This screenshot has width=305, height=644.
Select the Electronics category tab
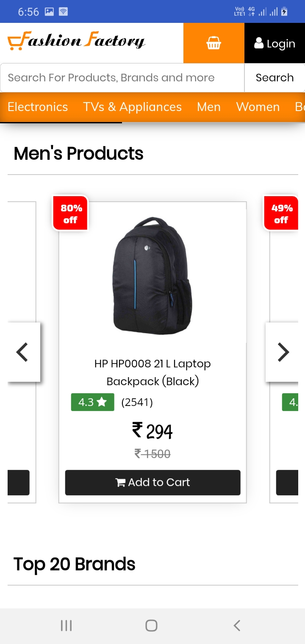point(38,107)
